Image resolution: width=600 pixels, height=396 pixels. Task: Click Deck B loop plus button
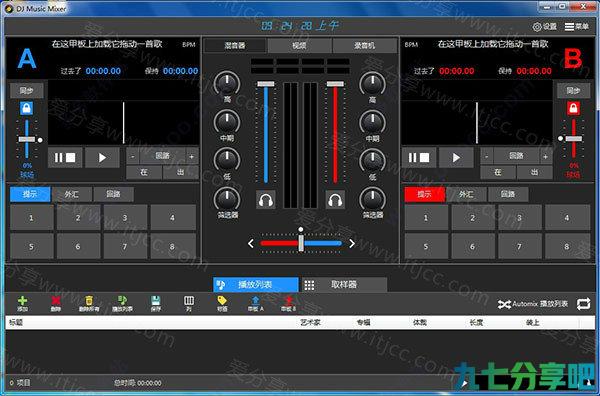coord(546,156)
